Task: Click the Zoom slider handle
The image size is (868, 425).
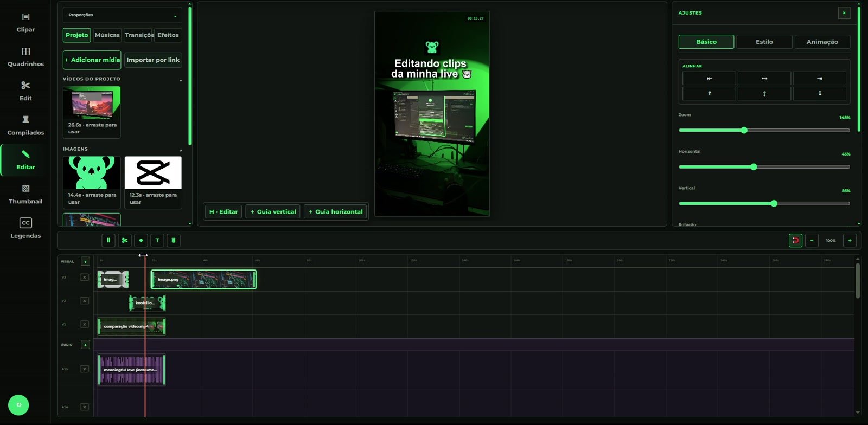Action: 744,130
